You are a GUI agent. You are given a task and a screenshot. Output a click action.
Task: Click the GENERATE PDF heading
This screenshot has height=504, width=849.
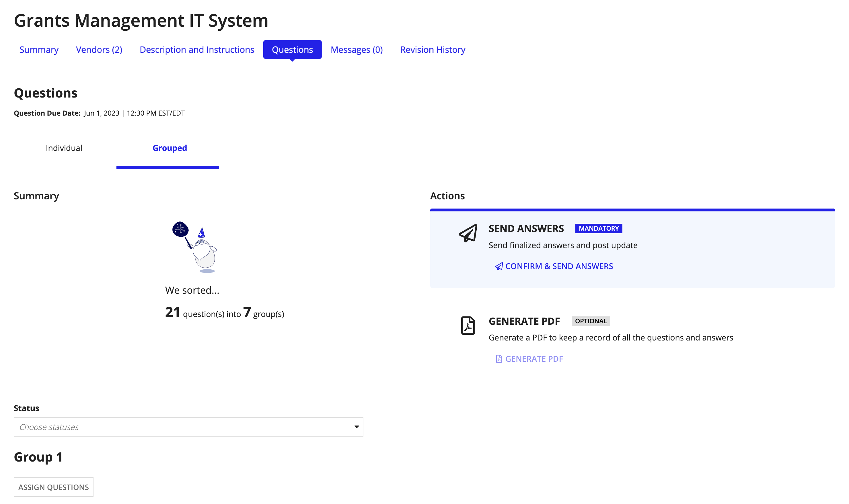click(524, 321)
